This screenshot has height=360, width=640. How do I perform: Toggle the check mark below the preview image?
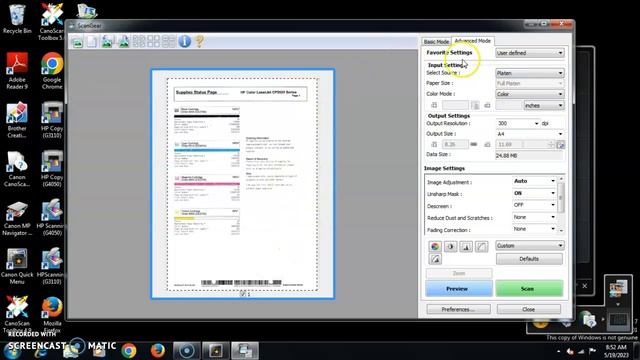(x=242, y=293)
